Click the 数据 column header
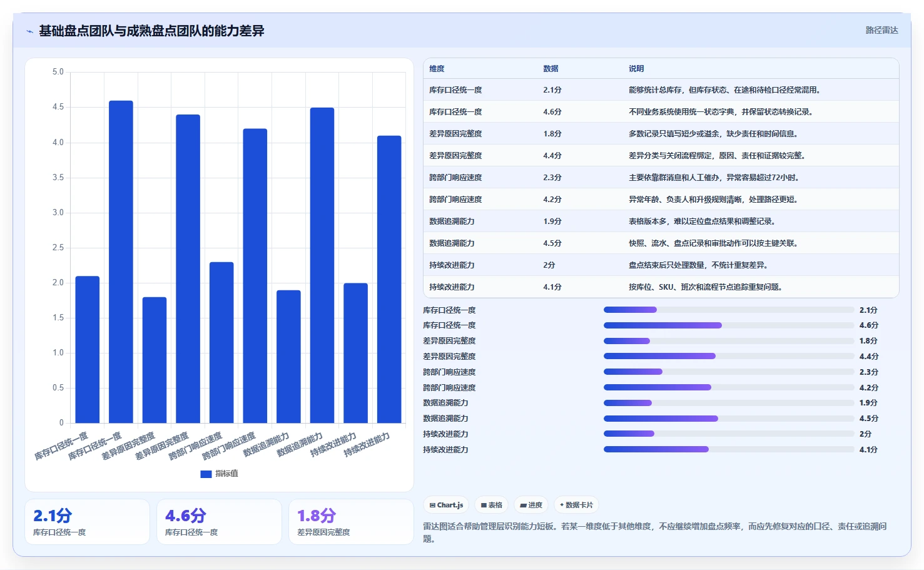The width and height of the screenshot is (924, 570). [x=551, y=69]
